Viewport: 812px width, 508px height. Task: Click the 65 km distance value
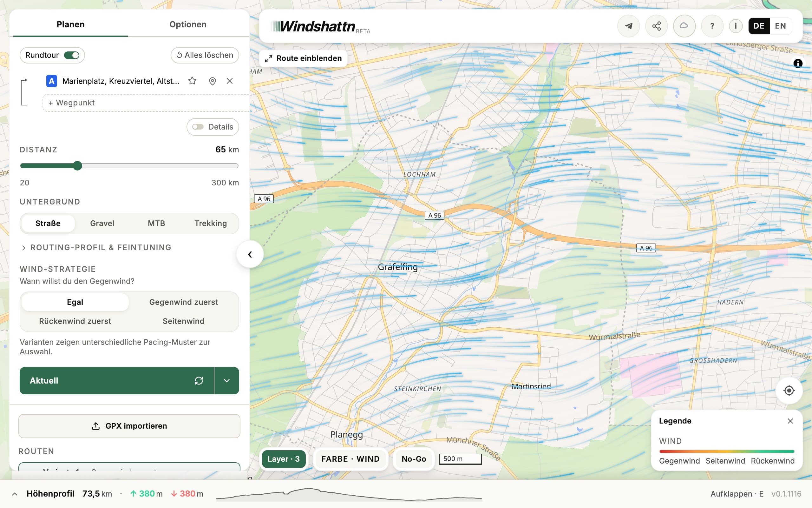[227, 150]
